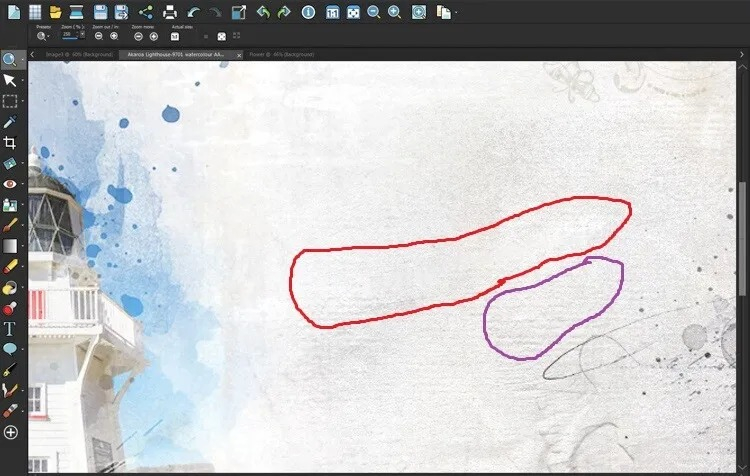Image resolution: width=750 pixels, height=476 pixels.
Task: Expand the Paste icon dropdown arrow
Action: coord(456,12)
